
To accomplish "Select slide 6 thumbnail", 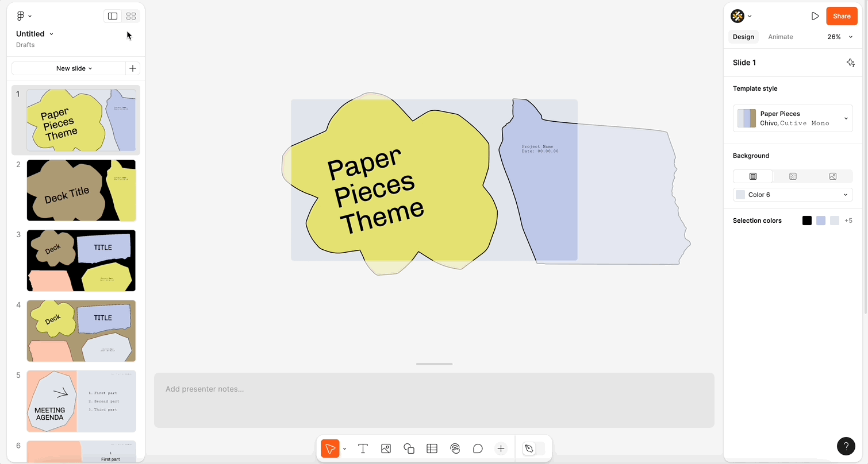I will tap(81, 451).
